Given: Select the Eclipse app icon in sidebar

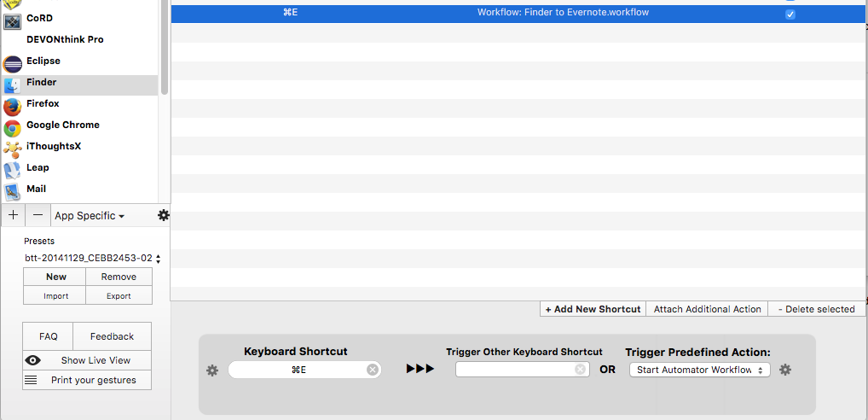Looking at the screenshot, I should [x=13, y=63].
